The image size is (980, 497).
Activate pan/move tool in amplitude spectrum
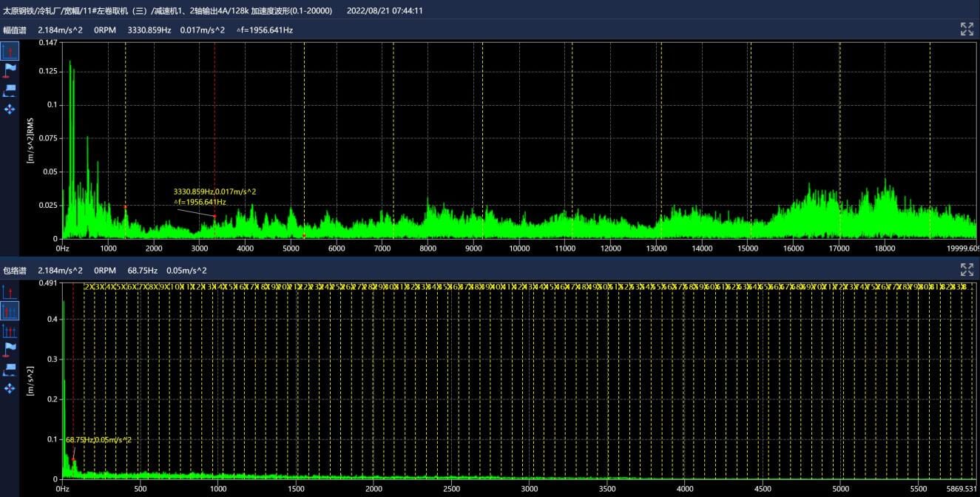point(10,109)
